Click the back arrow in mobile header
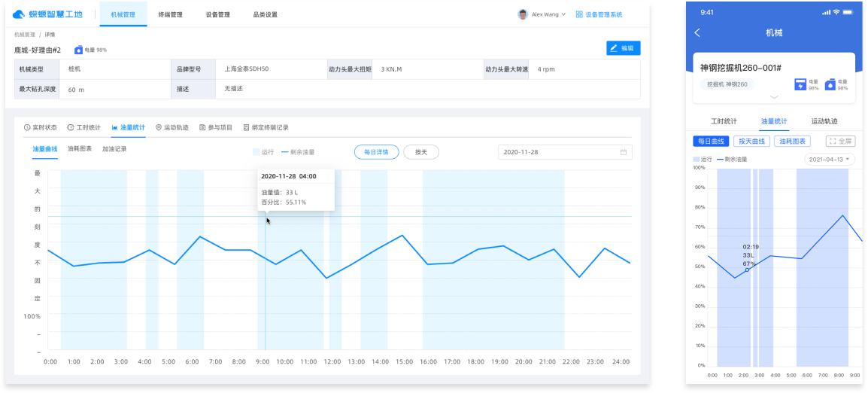 pos(697,33)
